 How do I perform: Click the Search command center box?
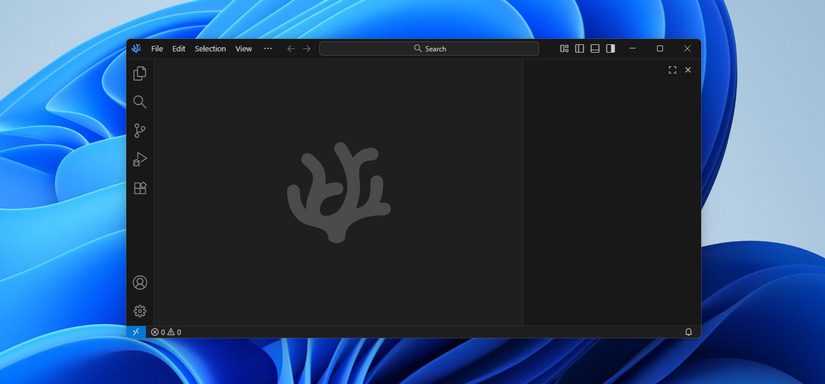(429, 48)
